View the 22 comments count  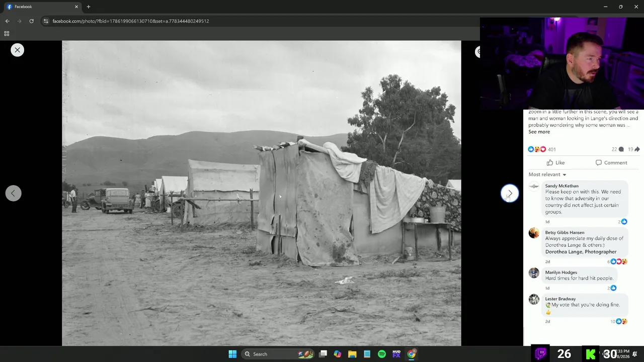click(x=617, y=149)
